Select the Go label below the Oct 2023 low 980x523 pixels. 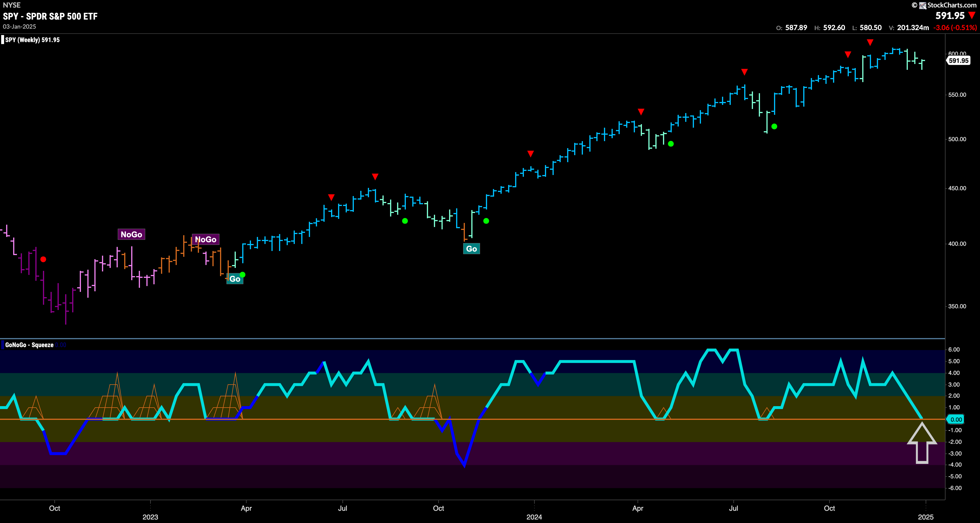click(471, 249)
